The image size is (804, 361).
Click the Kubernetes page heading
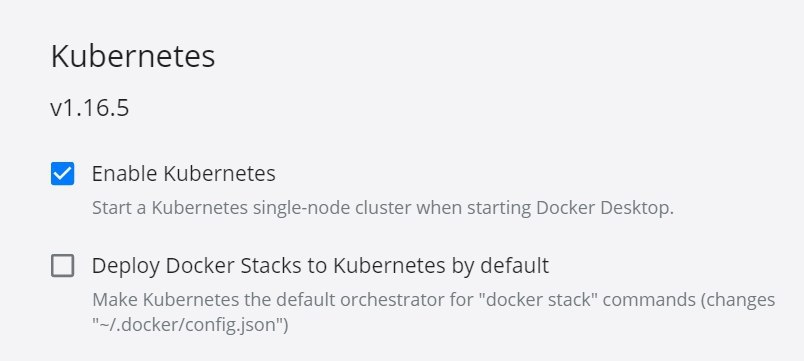click(133, 56)
